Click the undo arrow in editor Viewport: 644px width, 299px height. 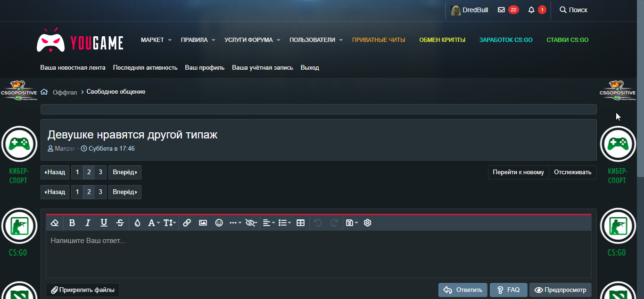click(x=318, y=223)
